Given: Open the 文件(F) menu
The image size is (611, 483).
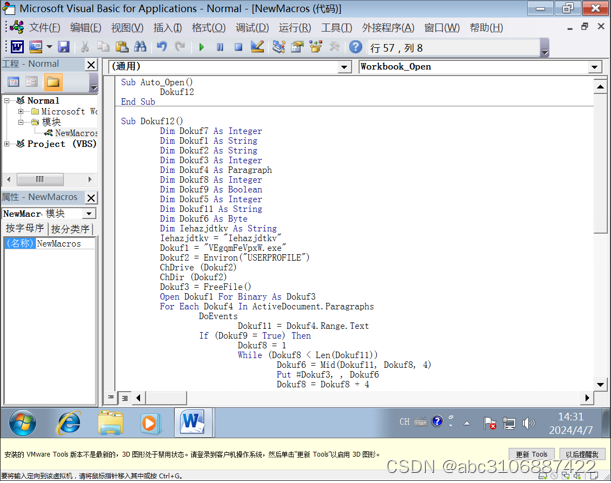Looking at the screenshot, I should point(44,28).
